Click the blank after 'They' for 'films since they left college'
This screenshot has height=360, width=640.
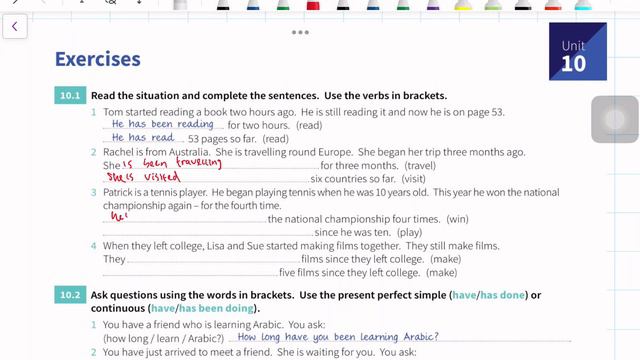[x=213, y=259]
